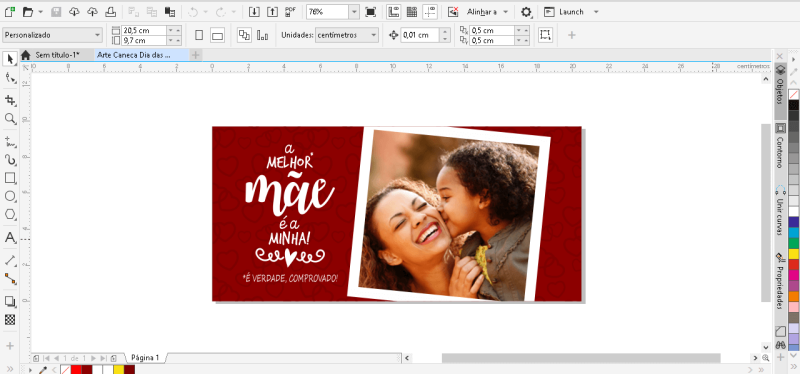Open the Unir curvas docker tab
The image size is (800, 374).
click(780, 211)
